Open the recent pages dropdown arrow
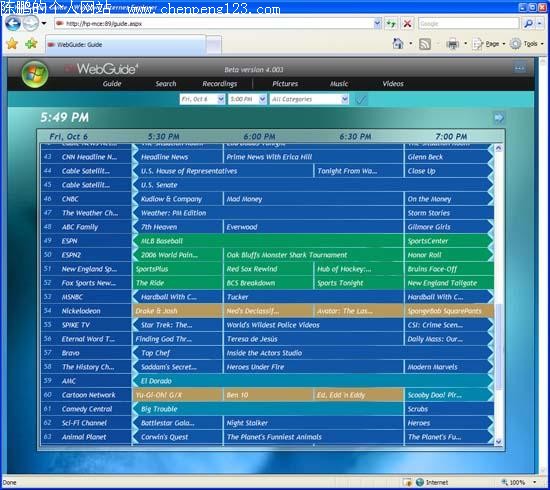 44,24
